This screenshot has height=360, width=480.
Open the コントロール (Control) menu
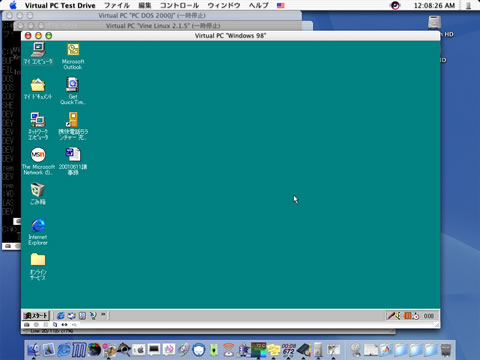tap(179, 5)
